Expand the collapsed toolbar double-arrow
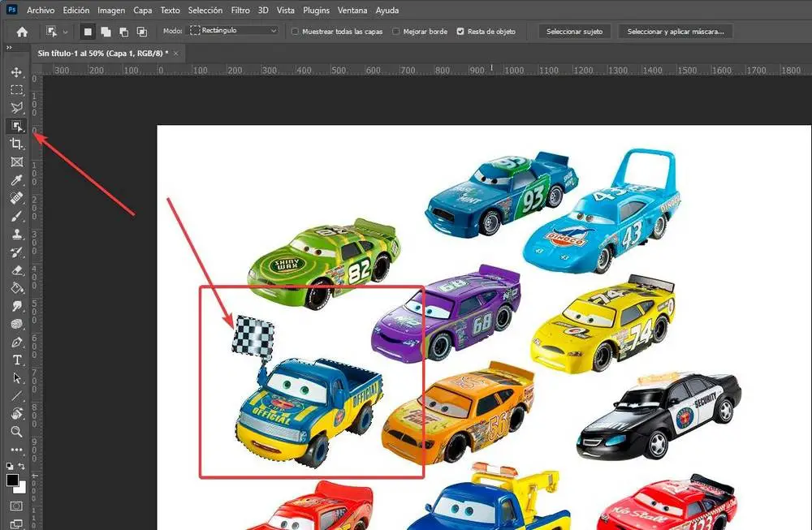812x530 pixels. pos(9,48)
